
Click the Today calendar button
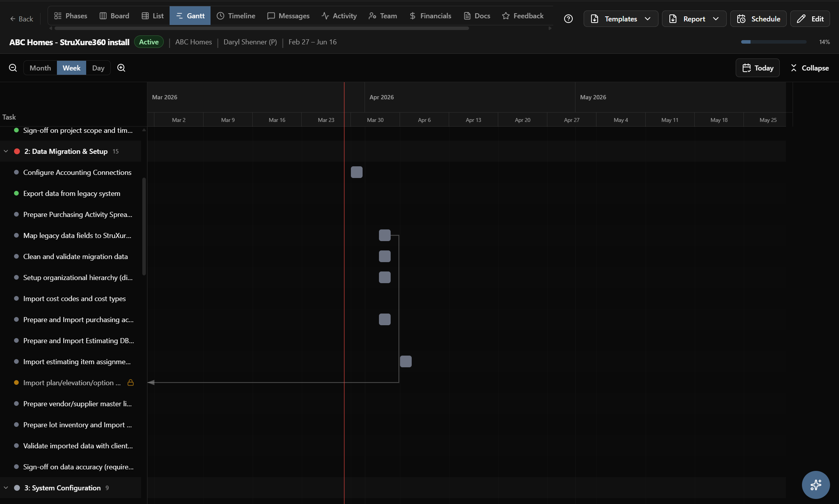[757, 67]
